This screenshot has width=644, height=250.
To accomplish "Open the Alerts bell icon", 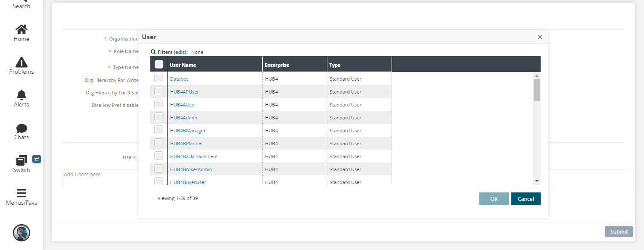I will (21, 95).
